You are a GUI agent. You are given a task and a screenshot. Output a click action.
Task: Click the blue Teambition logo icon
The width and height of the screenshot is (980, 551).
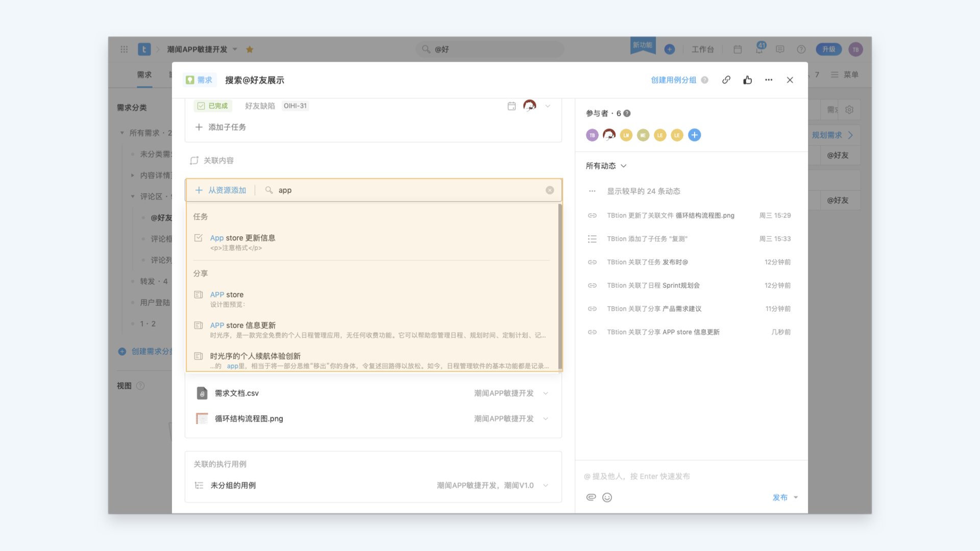144,49
